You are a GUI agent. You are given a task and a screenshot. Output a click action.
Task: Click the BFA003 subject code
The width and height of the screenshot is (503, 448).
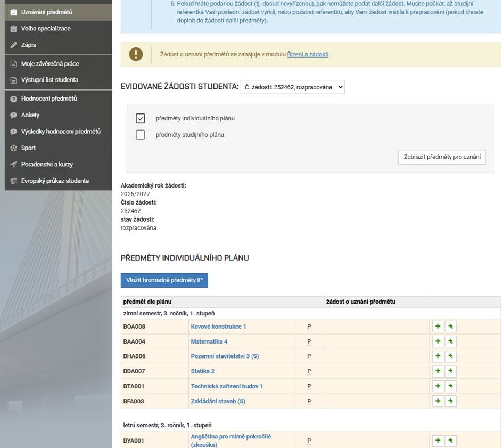[134, 401]
